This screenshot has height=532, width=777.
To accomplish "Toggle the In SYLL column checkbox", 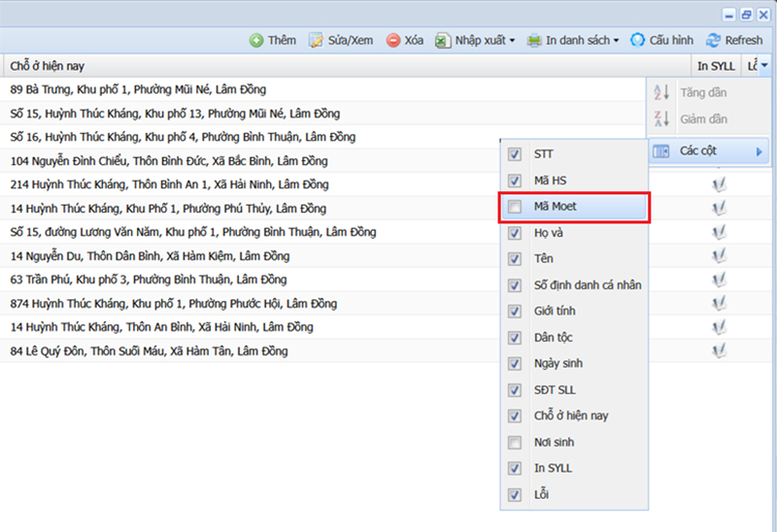I will click(x=515, y=469).
